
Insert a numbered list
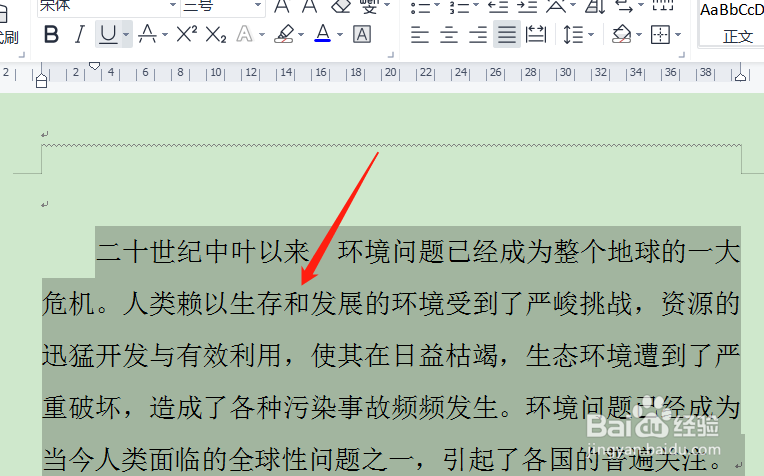click(458, 6)
